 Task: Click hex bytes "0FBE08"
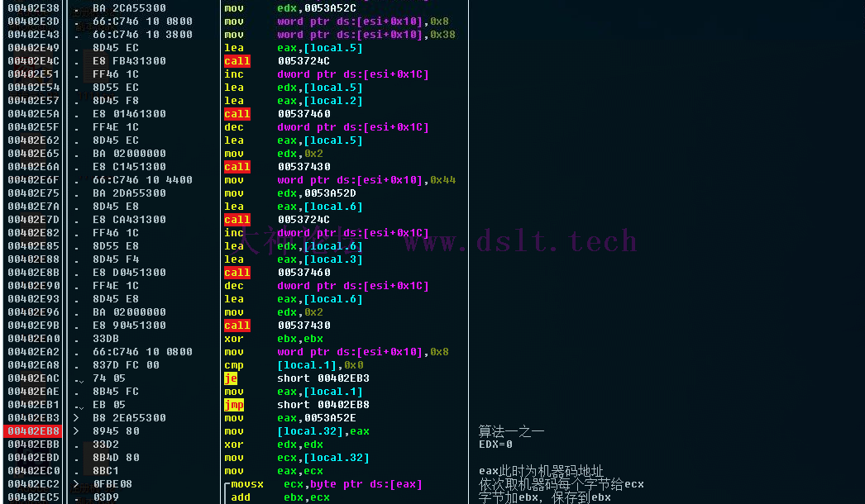coord(112,484)
